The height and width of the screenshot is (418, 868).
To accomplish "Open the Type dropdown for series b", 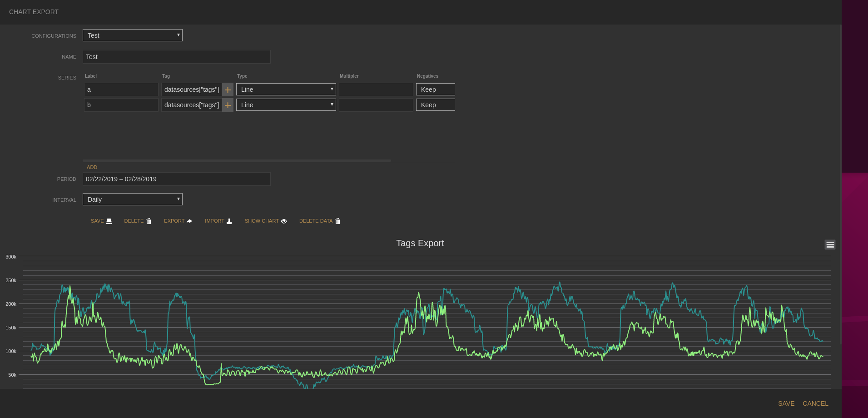I will [x=286, y=105].
